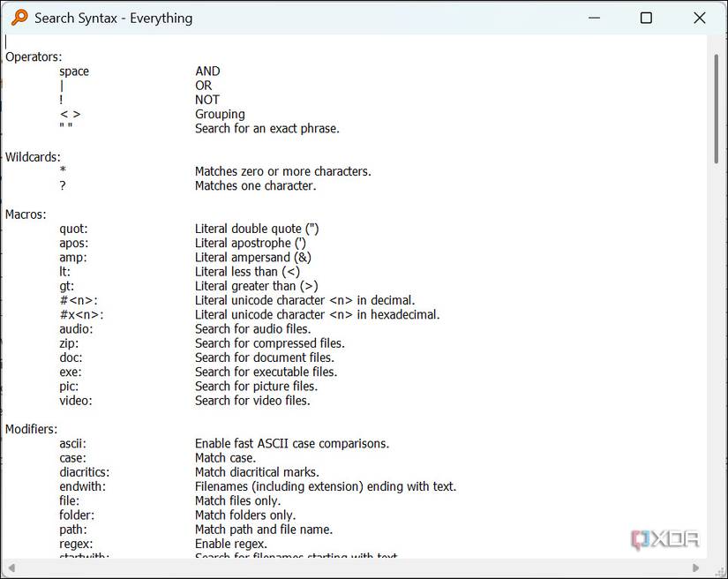Screen dimensions: 728x579
Task: Click the lt: macro entry
Action: (65, 272)
